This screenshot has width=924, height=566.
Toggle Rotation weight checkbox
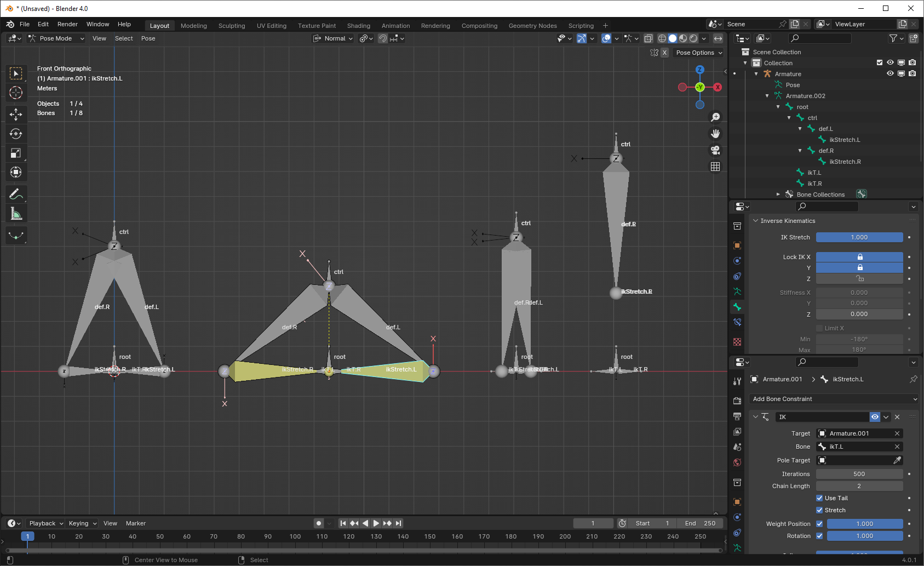[x=819, y=536]
